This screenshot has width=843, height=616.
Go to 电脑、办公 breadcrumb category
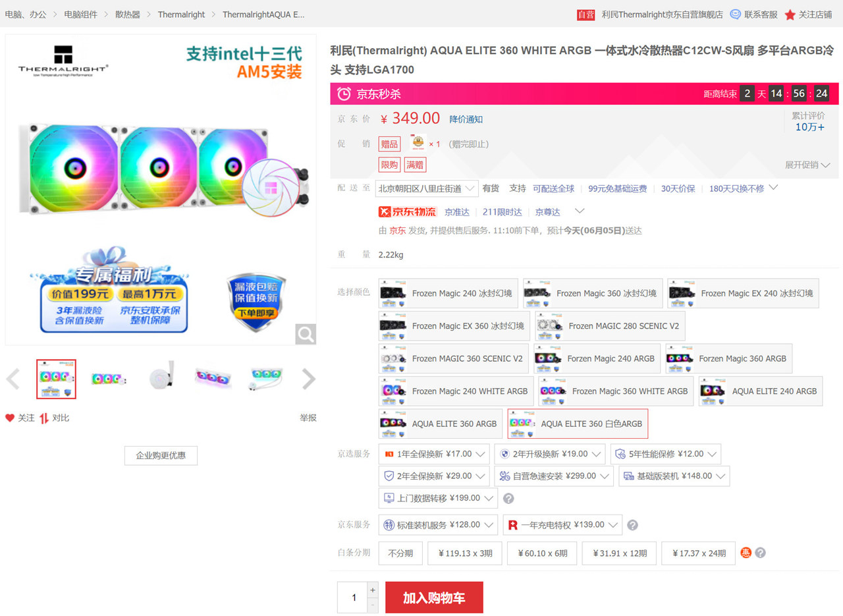tap(26, 14)
